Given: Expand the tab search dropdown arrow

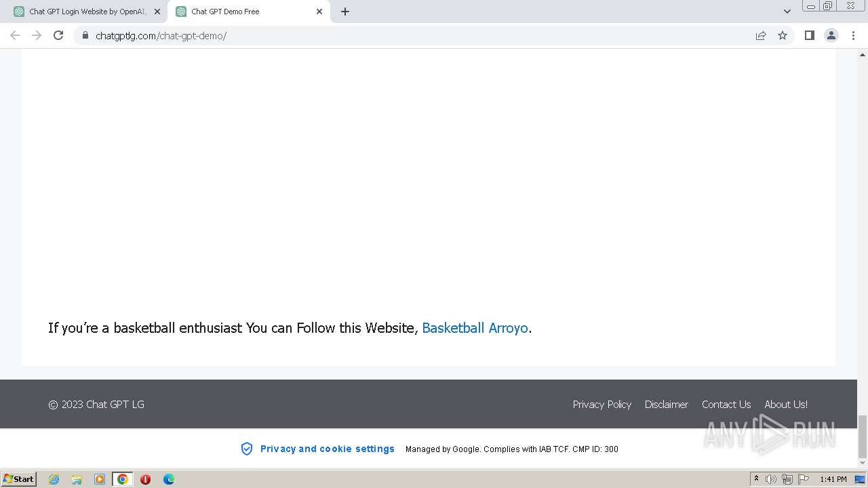Looking at the screenshot, I should point(787,12).
